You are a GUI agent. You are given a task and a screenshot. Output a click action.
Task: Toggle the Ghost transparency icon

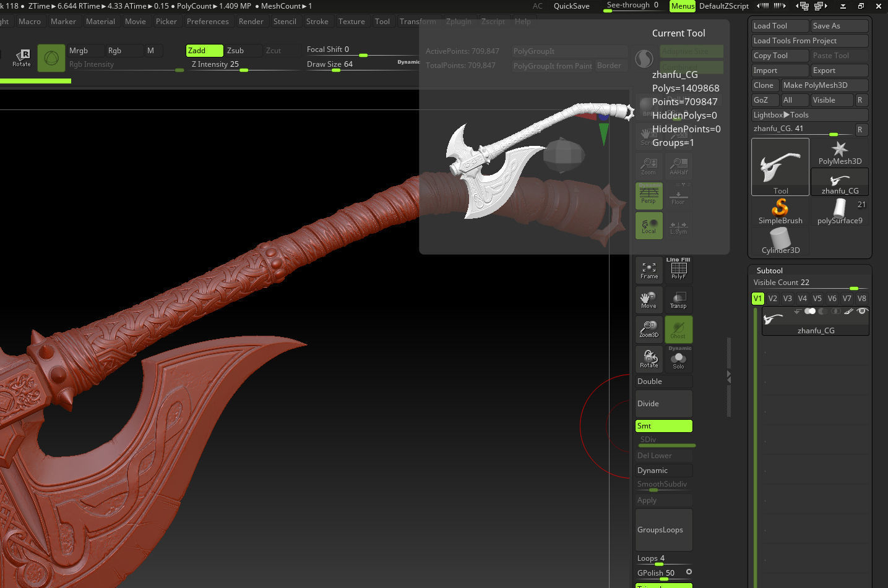coord(678,329)
